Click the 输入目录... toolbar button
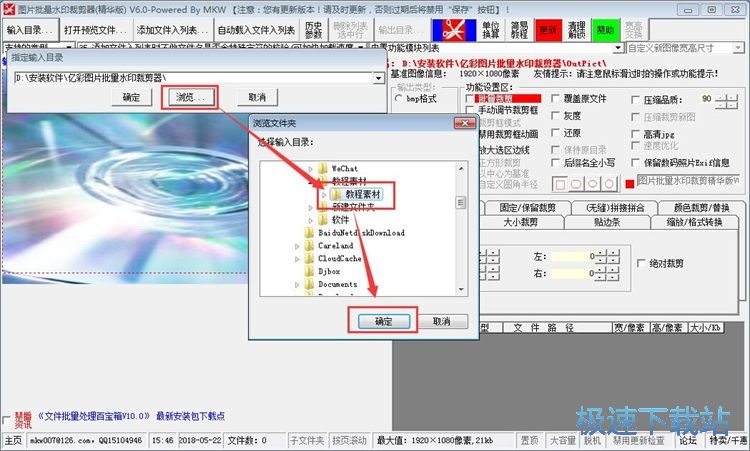Image resolution: width=750 pixels, height=451 pixels. click(31, 30)
